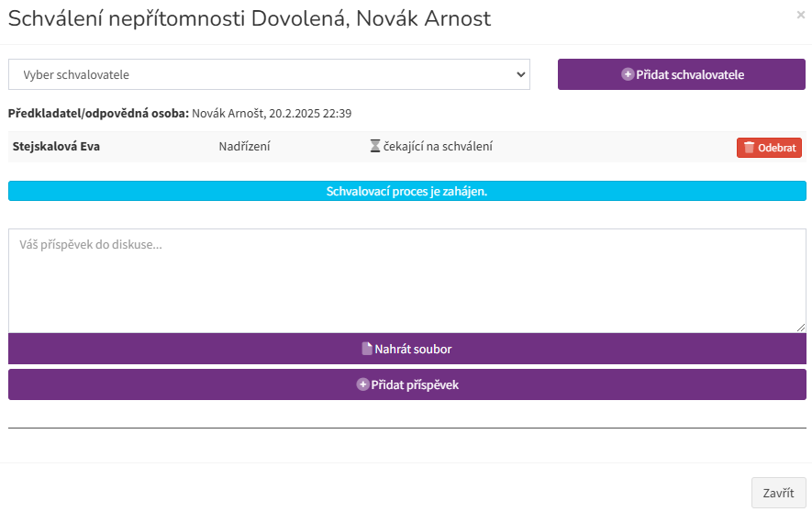Click the Předkladatel/odpovědná osoba label
812x512 pixels.
click(x=98, y=114)
